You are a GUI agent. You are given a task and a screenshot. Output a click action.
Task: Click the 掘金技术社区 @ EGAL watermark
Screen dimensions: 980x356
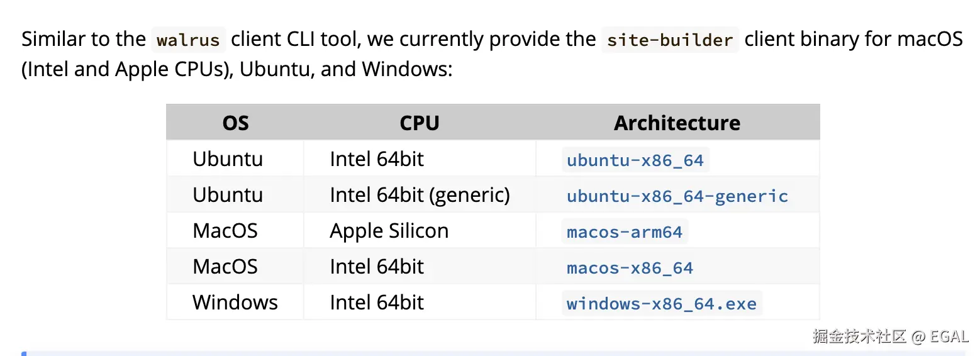[889, 337]
